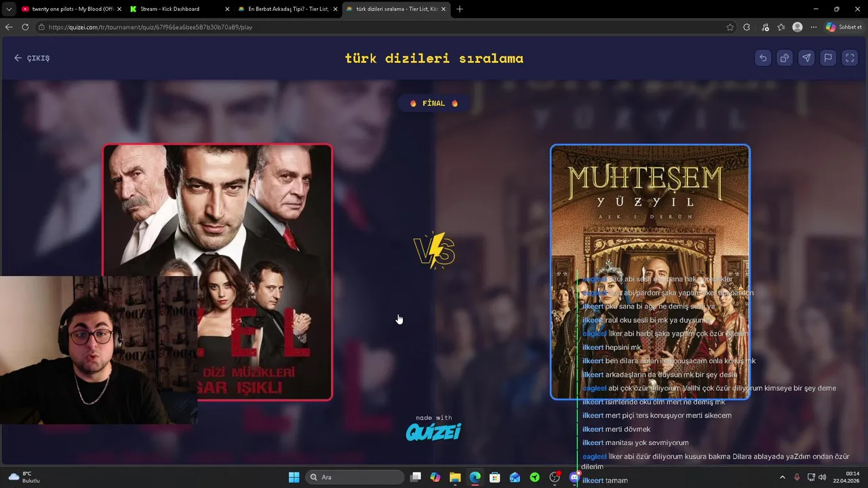Open File Explorer from taskbar
868x488 pixels.
pos(455,477)
